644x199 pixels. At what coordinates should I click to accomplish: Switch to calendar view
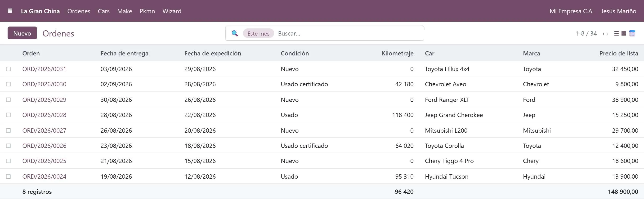pos(632,33)
